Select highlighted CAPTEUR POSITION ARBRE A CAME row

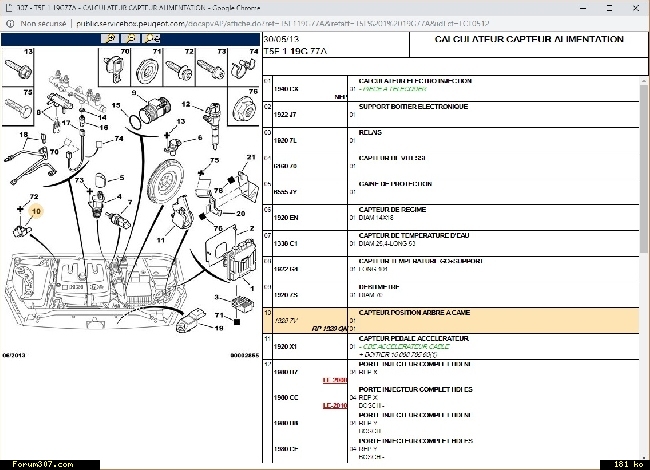451,320
